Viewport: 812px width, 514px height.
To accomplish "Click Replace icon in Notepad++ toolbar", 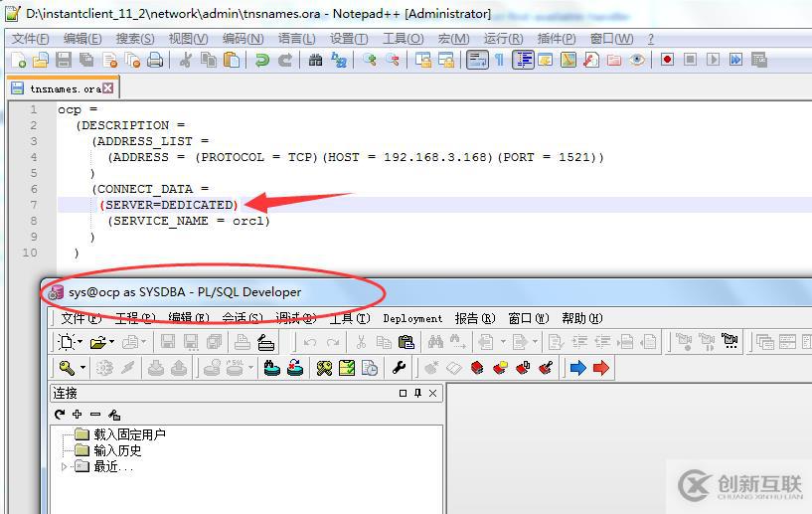I will coord(339,60).
